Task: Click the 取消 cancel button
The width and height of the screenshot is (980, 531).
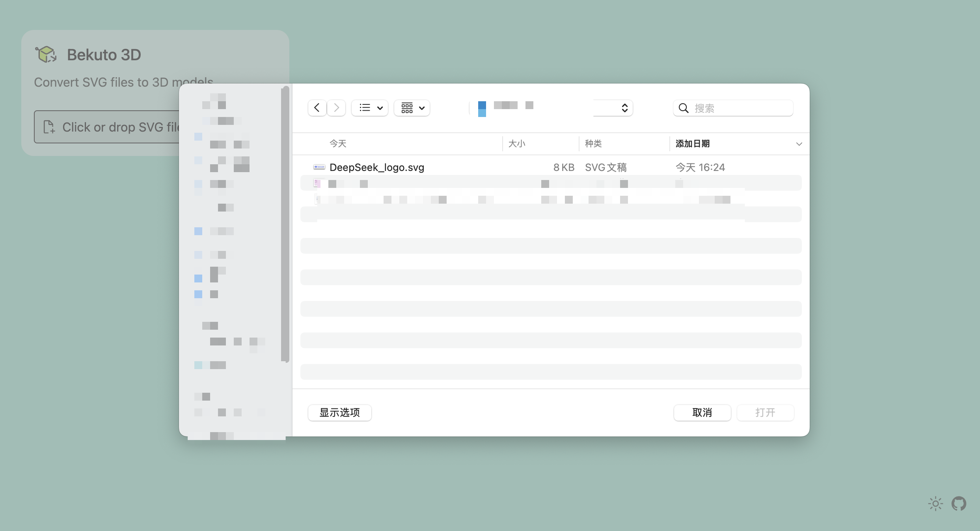Action: tap(702, 413)
